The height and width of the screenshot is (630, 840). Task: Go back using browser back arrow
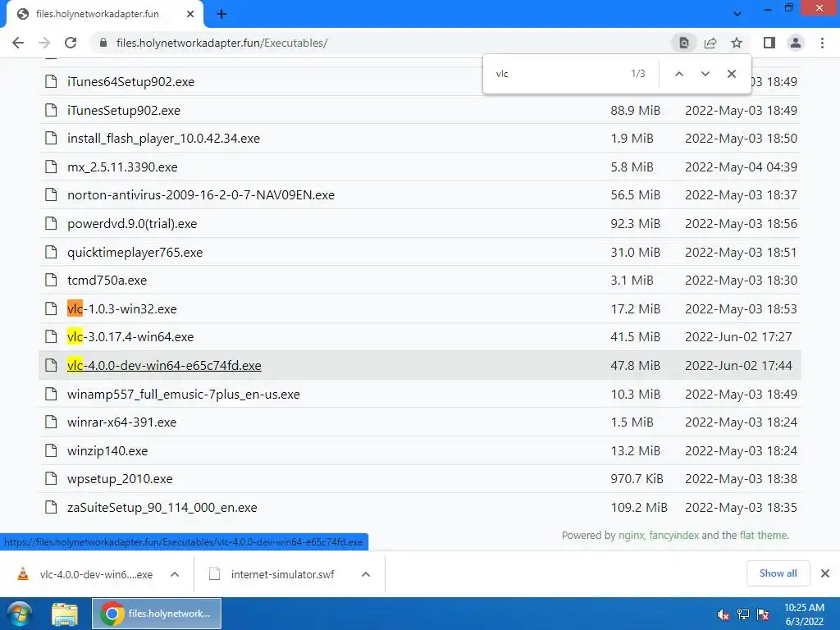[x=18, y=43]
